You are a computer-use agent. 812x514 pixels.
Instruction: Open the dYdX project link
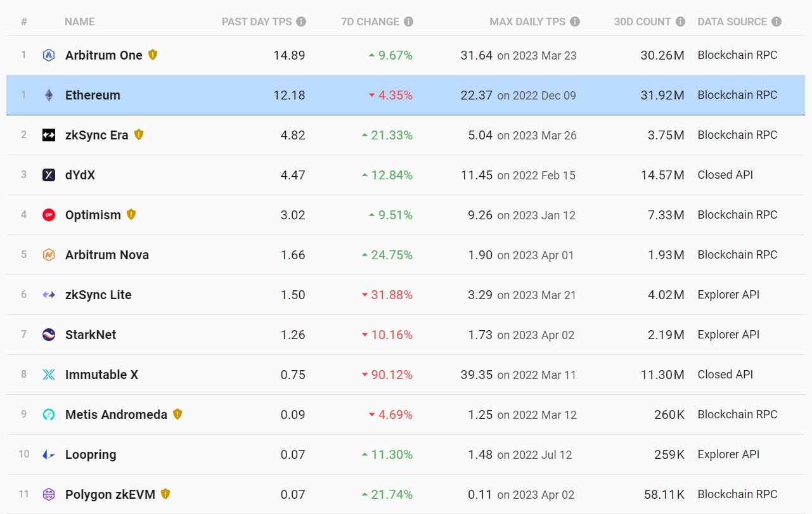point(80,175)
